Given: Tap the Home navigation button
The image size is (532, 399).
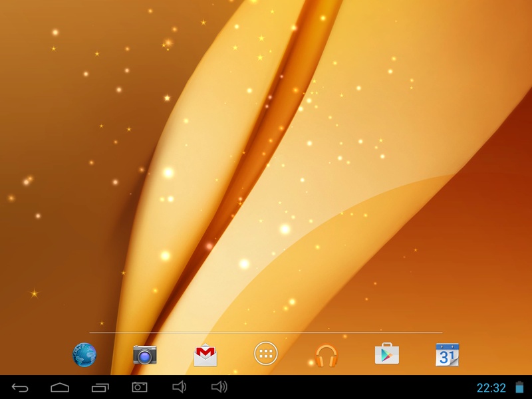Looking at the screenshot, I should pyautogui.click(x=60, y=387).
